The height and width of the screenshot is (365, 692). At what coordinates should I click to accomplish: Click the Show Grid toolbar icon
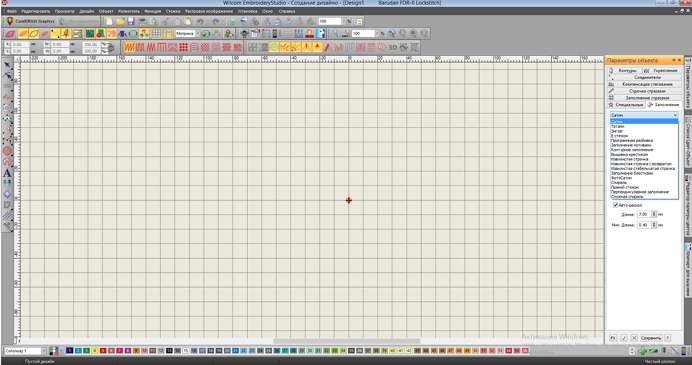(x=156, y=34)
